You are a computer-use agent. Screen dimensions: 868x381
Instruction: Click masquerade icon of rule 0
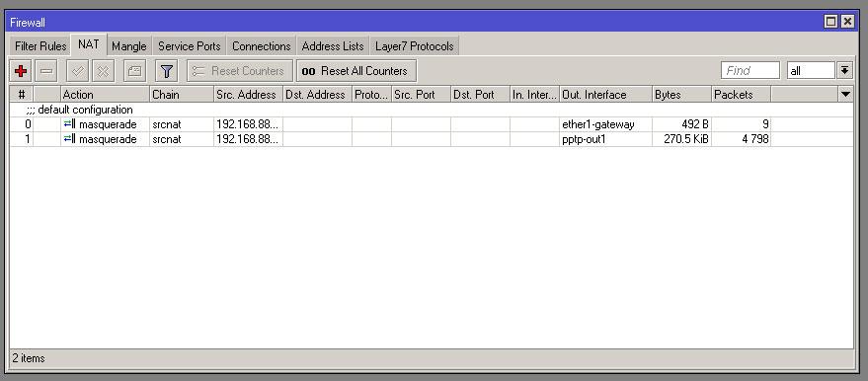click(x=69, y=124)
